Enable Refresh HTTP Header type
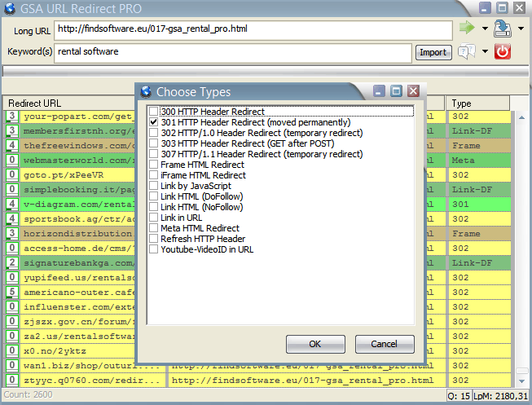The height and width of the screenshot is (405, 532). coord(154,239)
